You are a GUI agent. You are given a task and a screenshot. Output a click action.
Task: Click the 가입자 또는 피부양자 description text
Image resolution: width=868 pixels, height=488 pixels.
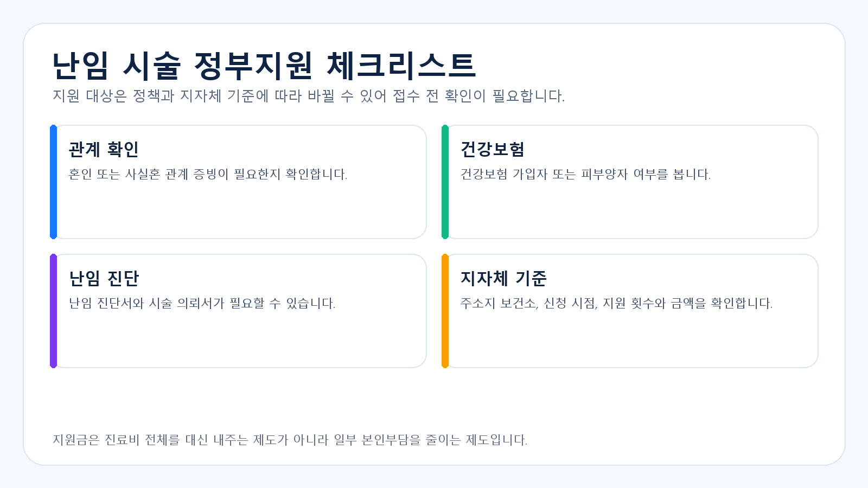coord(585,174)
